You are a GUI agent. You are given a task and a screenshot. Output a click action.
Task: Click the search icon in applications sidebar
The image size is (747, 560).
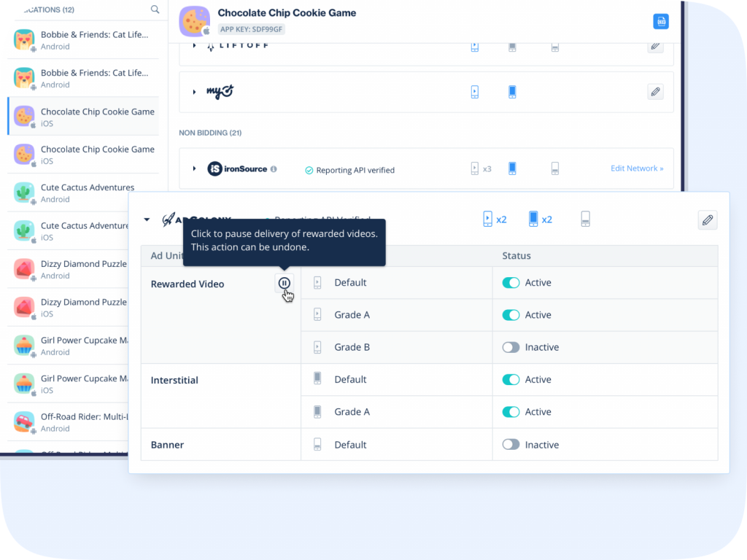155,9
